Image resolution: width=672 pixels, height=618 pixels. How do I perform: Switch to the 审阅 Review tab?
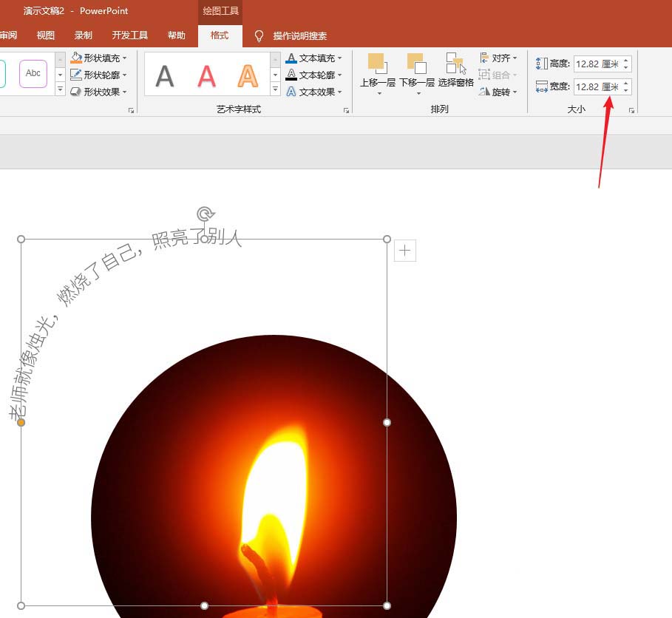click(8, 35)
